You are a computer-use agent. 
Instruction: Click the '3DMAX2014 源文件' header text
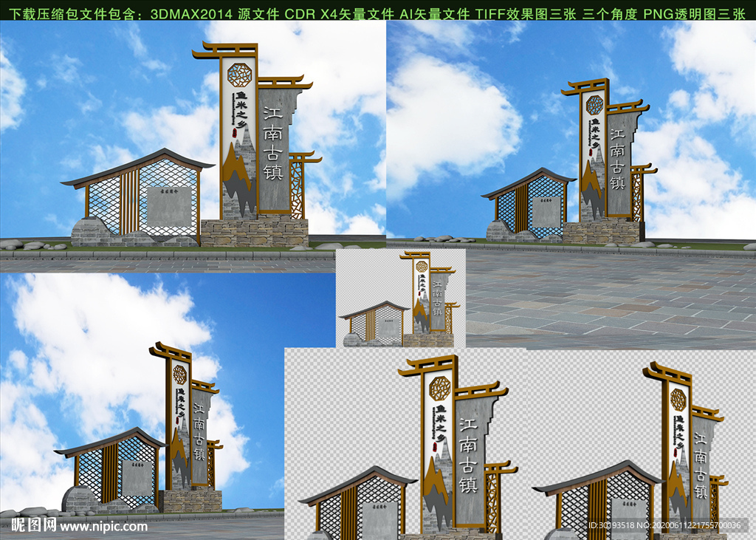[215, 14]
